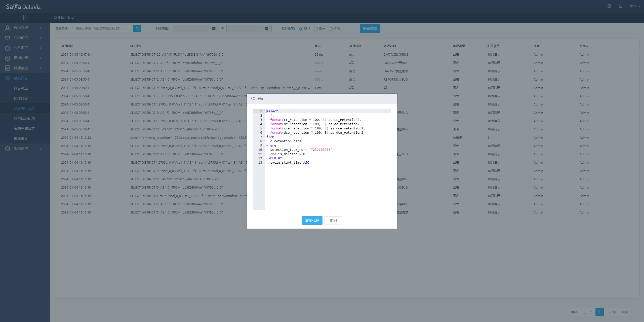Open the start date calendar icon

[x=214, y=28]
